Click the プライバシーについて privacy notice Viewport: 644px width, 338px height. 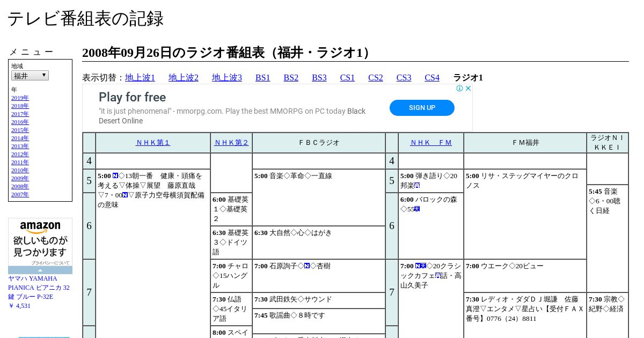tap(50, 263)
